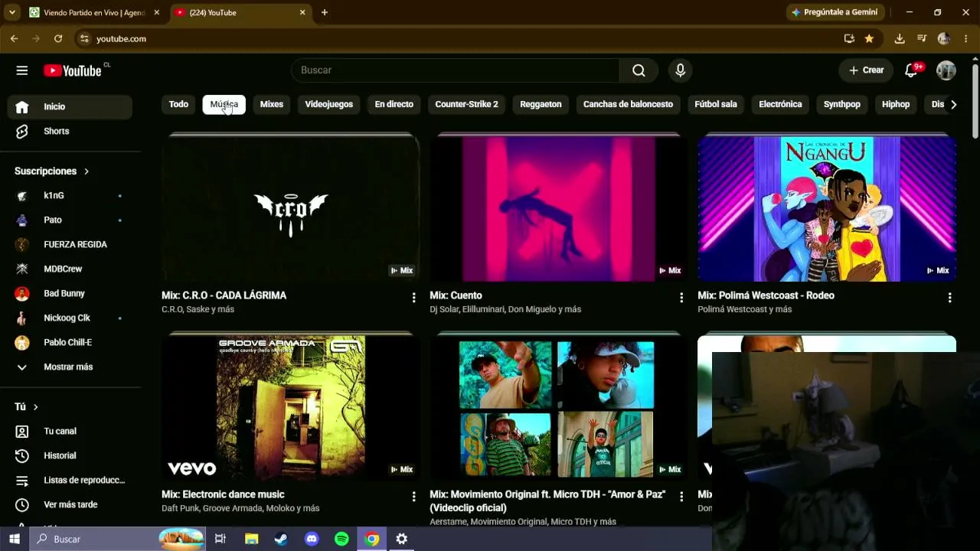980x551 pixels.
Task: Open the account avatar menu
Action: coord(946,70)
